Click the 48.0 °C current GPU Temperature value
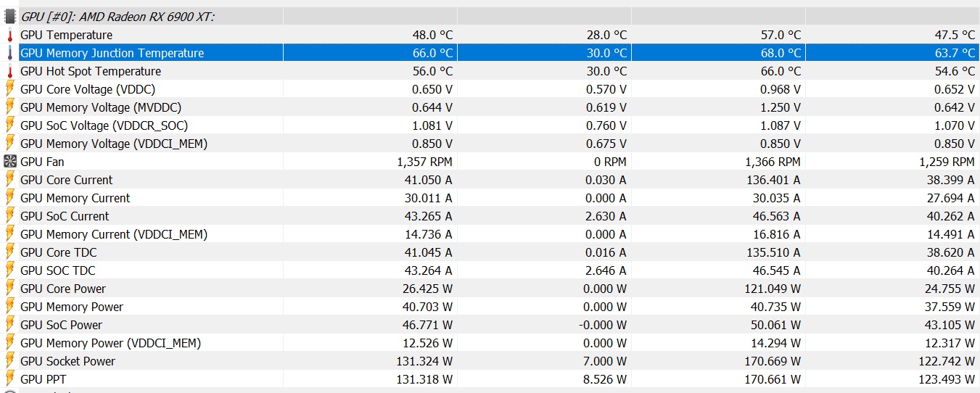The width and height of the screenshot is (980, 393). 432,35
